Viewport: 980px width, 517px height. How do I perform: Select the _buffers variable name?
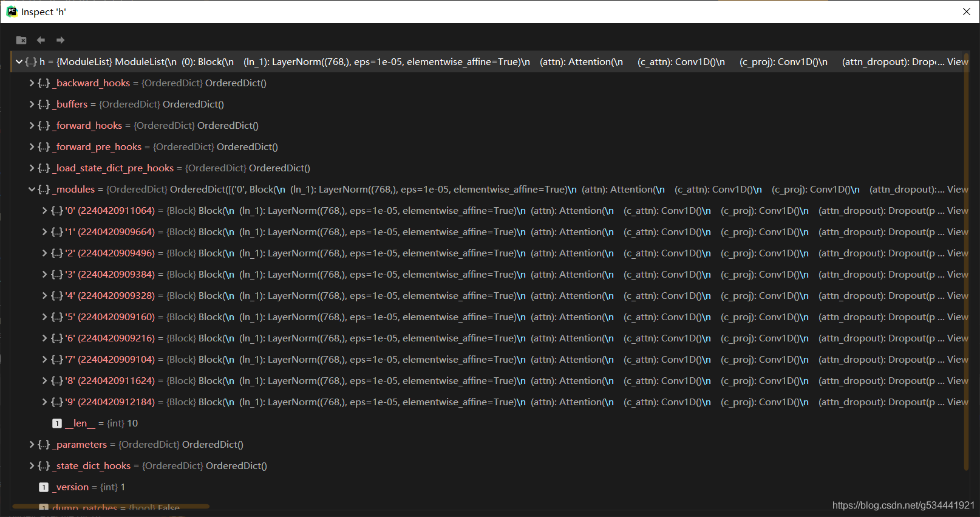coord(70,104)
